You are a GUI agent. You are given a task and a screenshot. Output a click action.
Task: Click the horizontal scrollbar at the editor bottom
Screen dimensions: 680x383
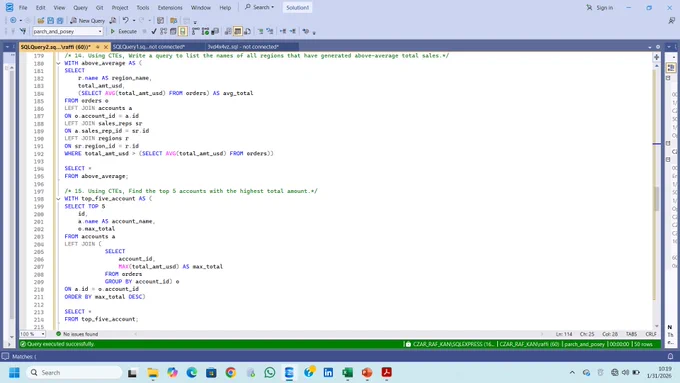[338, 334]
